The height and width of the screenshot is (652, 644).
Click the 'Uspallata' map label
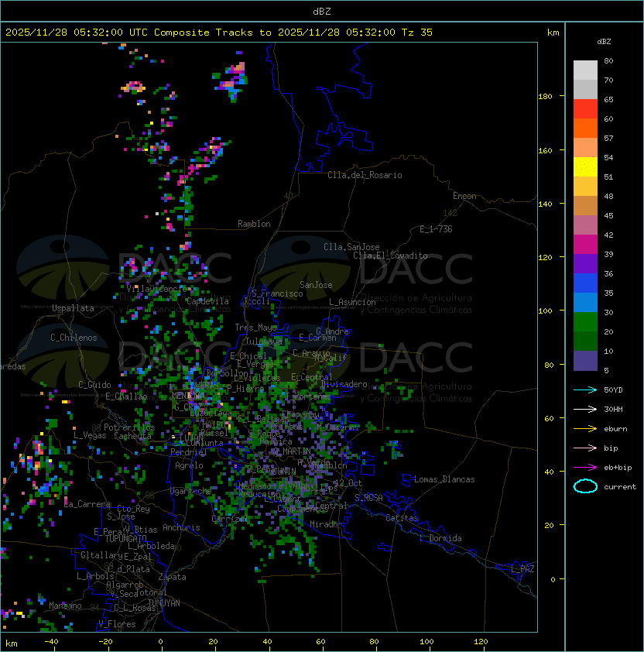point(73,308)
